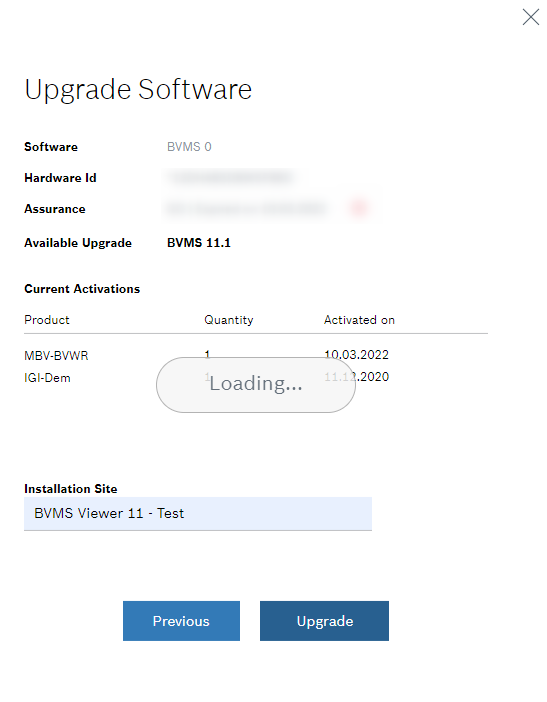
Task: Click the Loading indicator overlay
Action: click(x=256, y=385)
